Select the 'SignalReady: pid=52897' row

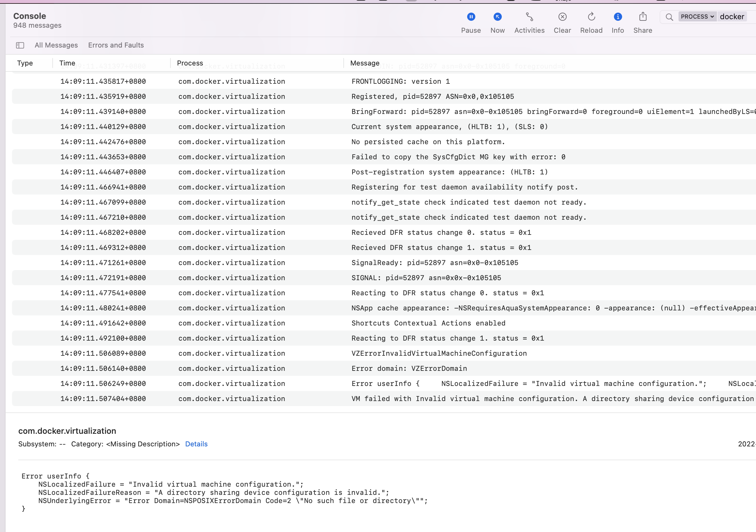click(x=384, y=263)
